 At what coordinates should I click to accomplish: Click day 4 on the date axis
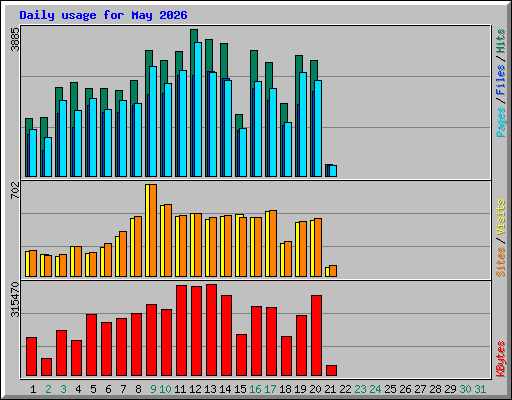click(x=78, y=389)
